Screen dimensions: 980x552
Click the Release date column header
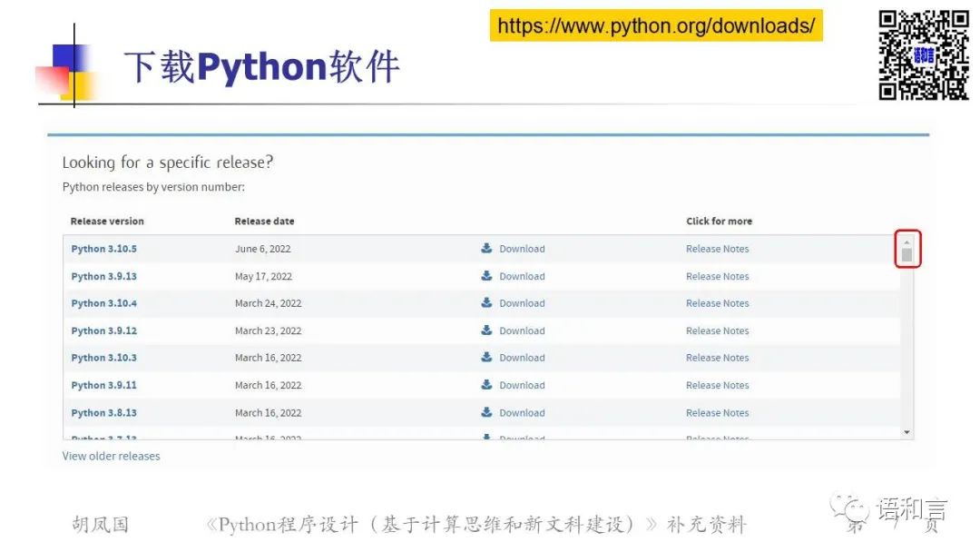[x=264, y=222]
